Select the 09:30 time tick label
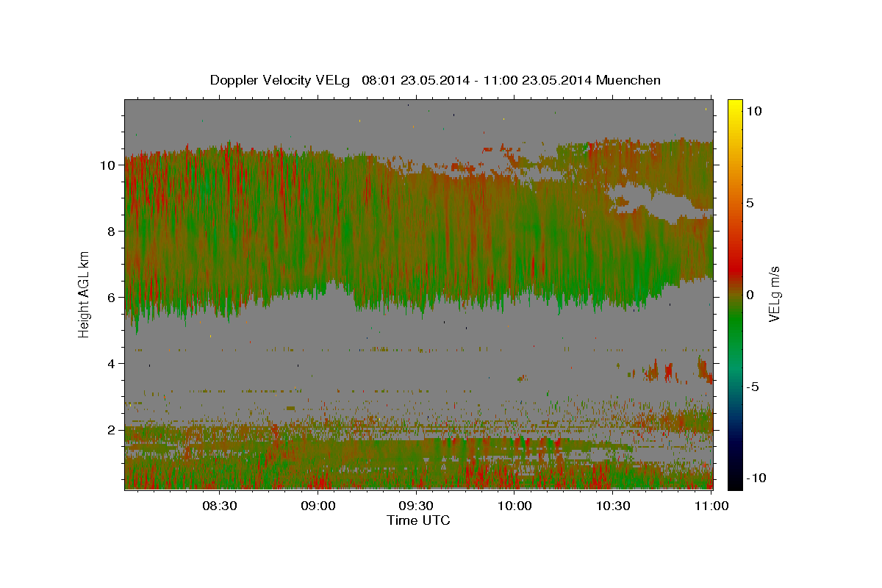The height and width of the screenshot is (588, 882). pyautogui.click(x=417, y=506)
